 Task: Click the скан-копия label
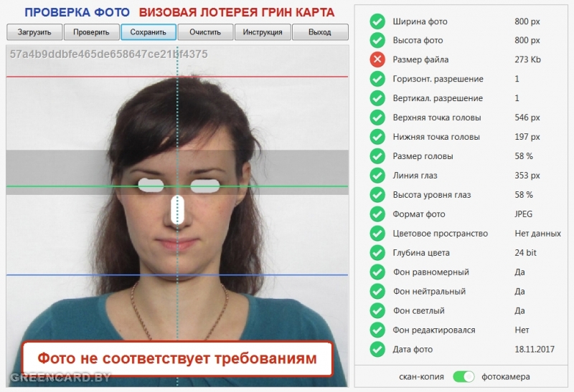click(x=421, y=377)
